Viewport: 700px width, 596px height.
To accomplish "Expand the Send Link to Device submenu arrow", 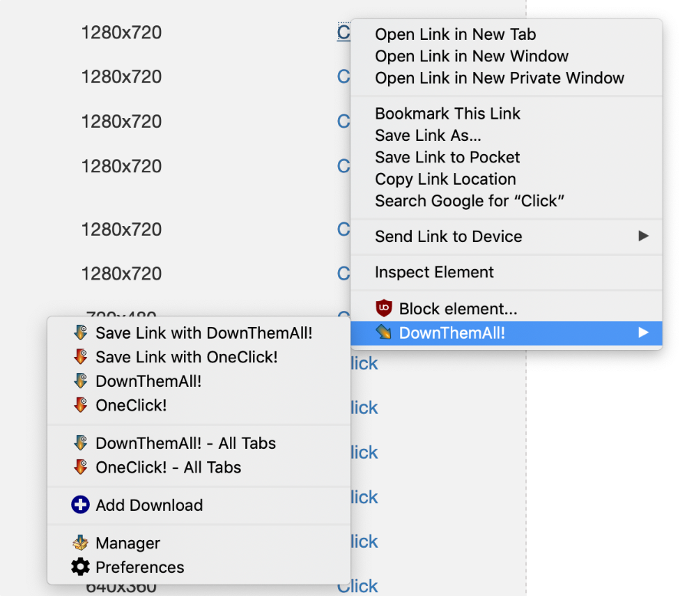I will pos(642,235).
